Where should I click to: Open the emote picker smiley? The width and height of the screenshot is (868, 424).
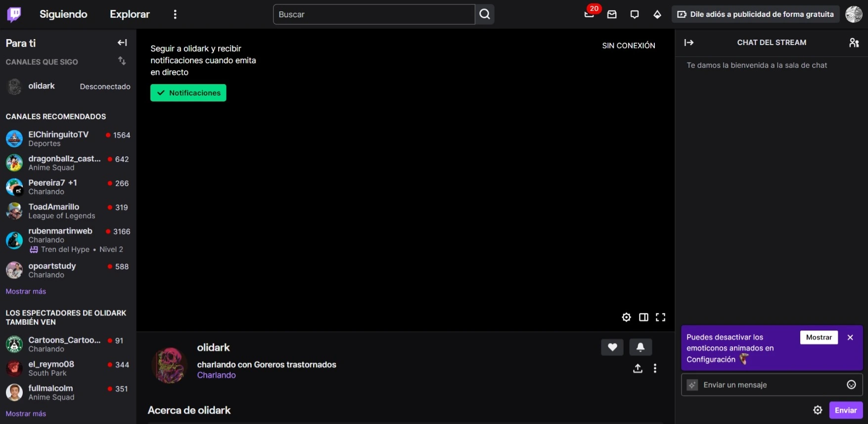point(851,385)
